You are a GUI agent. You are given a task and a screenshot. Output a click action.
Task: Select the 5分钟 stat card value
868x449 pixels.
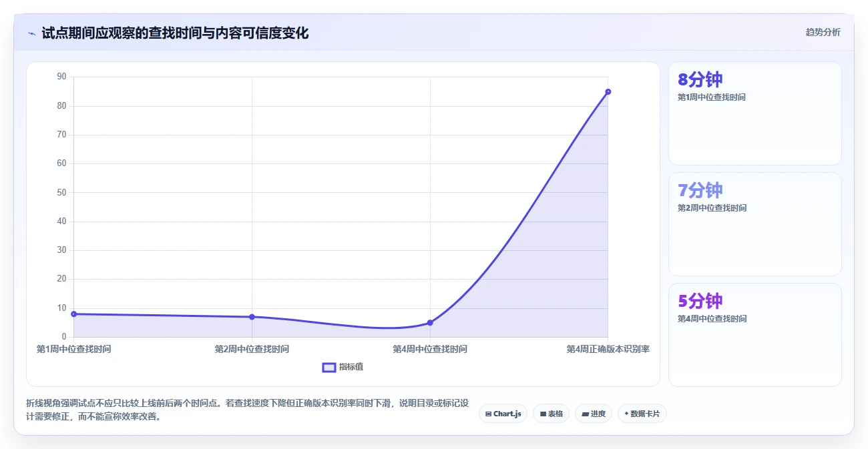700,301
